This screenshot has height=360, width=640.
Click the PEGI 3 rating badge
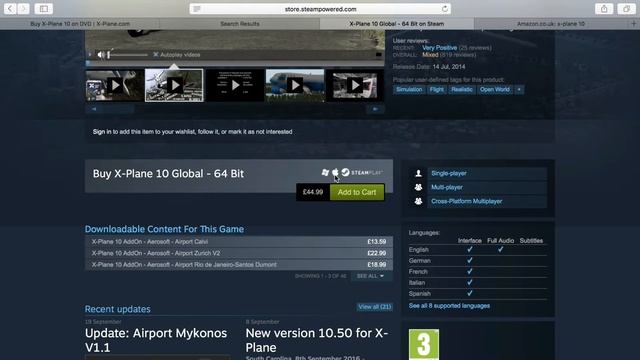pos(424,344)
